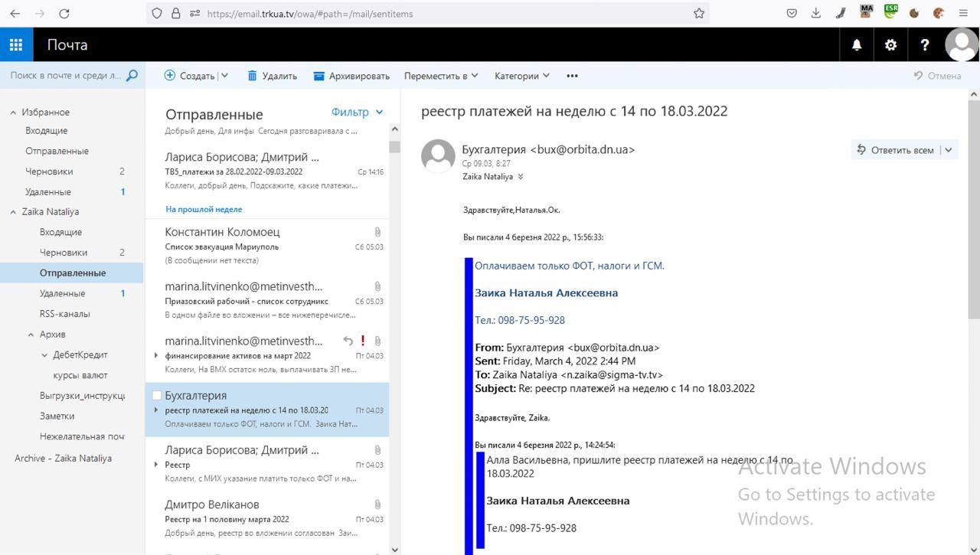Image resolution: width=980 pixels, height=555 pixels.
Task: Open the Категории dropdown
Action: point(522,76)
